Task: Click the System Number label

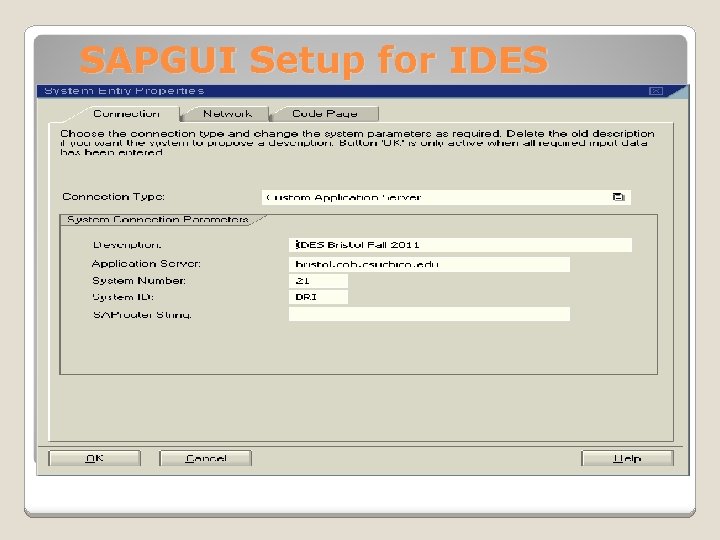Action: coord(139,281)
